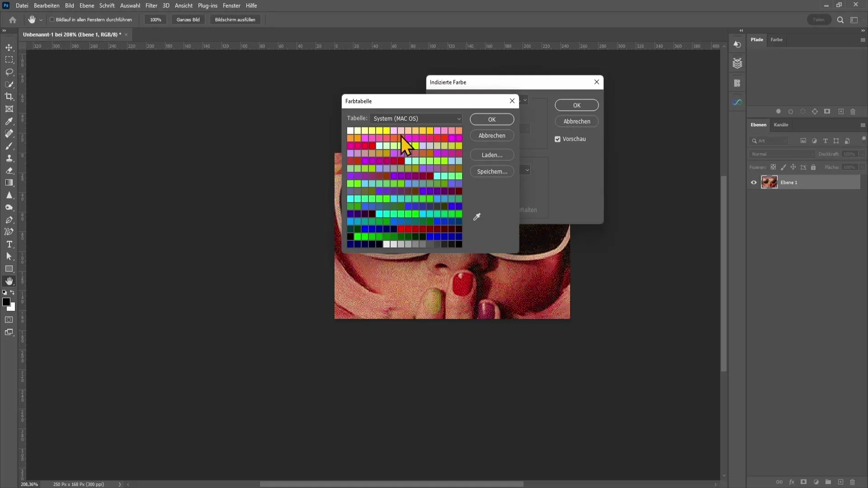Click the Laden... button

(492, 155)
